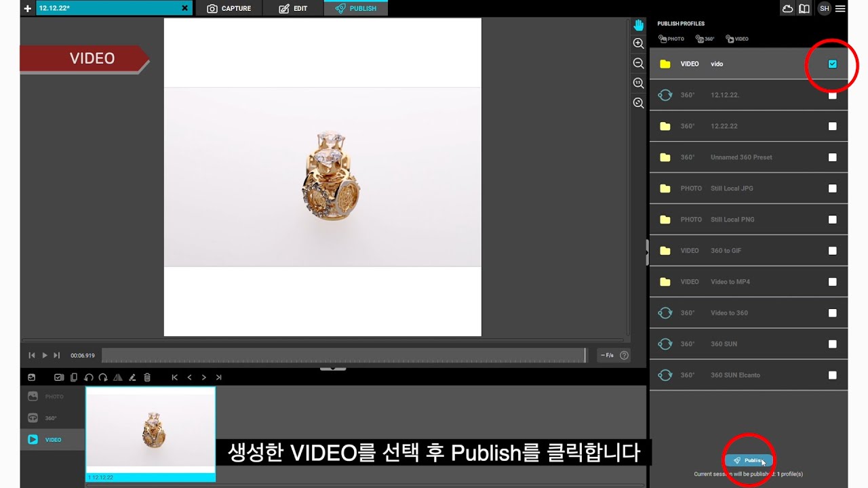Select the hand pan tool
Image resolution: width=868 pixels, height=488 pixels.
tap(638, 25)
